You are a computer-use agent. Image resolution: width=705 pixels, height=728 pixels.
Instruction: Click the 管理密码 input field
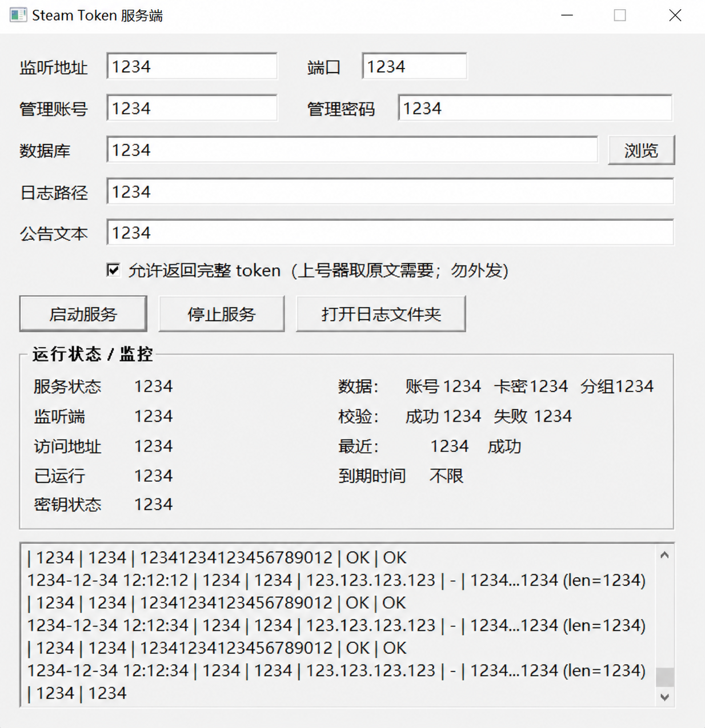(535, 108)
